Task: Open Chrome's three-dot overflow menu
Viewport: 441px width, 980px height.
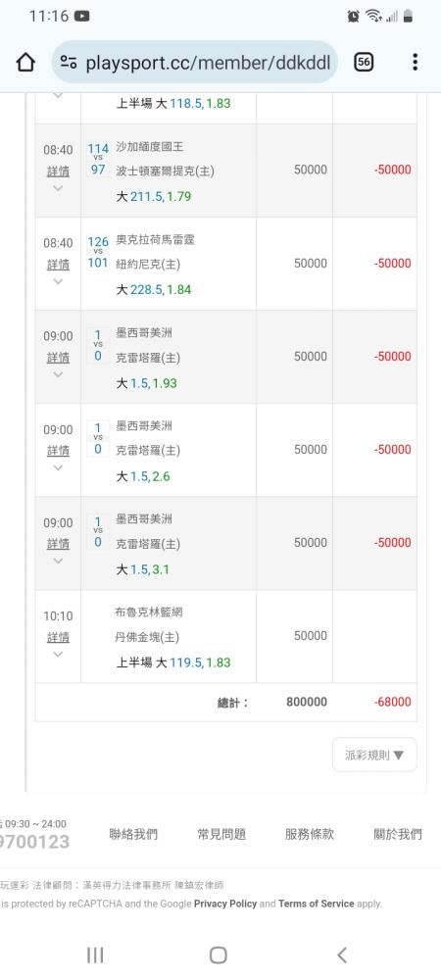Action: click(415, 62)
